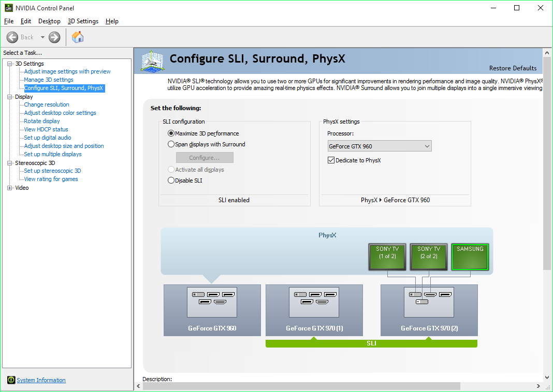Click the 'PhysX ▸ GeForce GTX 960' status text
Viewport: 553px width, 392px height.
396,200
